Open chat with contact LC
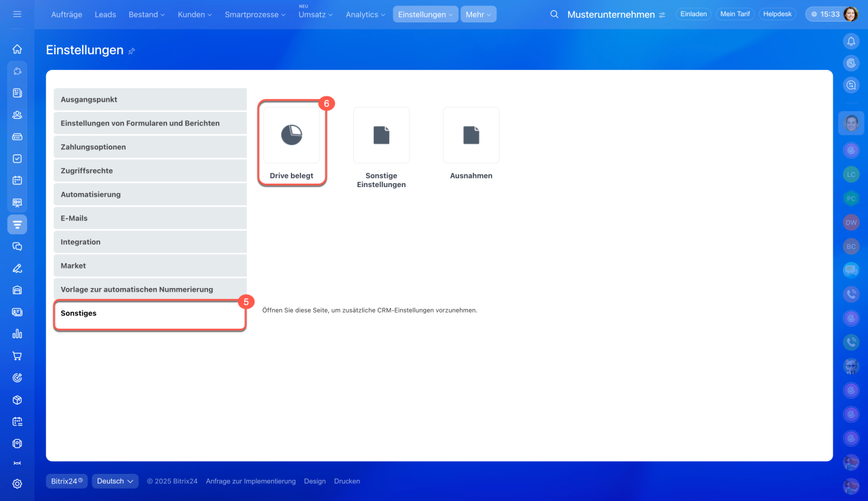The width and height of the screenshot is (868, 501). coord(851,174)
